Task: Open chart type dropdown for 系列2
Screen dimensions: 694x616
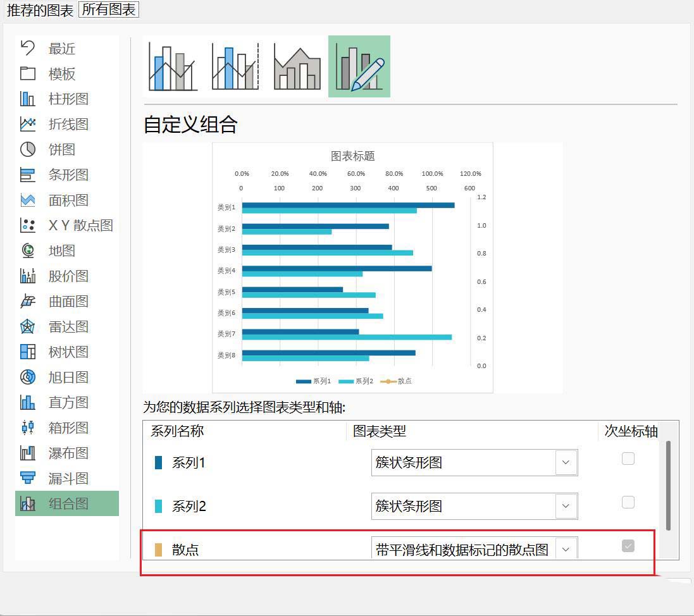Action: (566, 506)
